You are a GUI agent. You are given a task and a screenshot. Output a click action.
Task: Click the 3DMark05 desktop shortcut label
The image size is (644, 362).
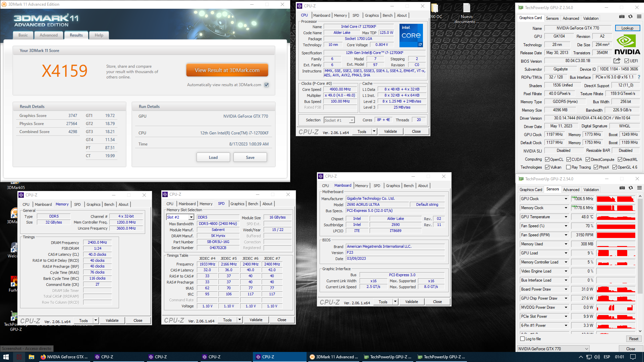point(16,187)
